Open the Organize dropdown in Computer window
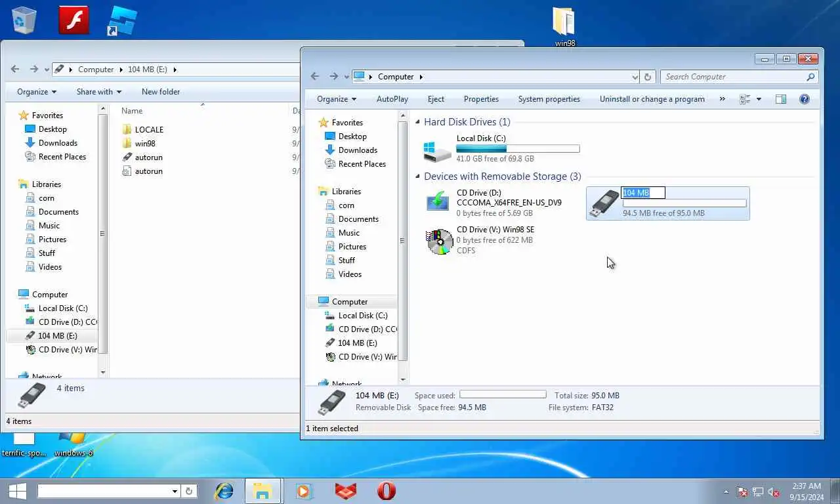 coord(336,99)
